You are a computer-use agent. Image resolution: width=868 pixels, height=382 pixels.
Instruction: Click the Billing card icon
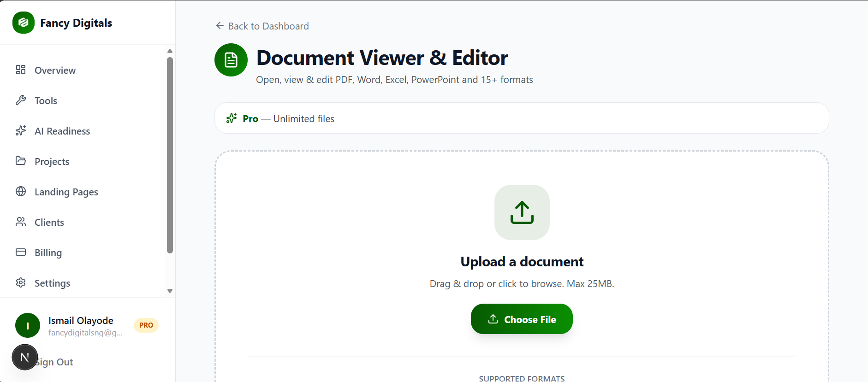21,252
